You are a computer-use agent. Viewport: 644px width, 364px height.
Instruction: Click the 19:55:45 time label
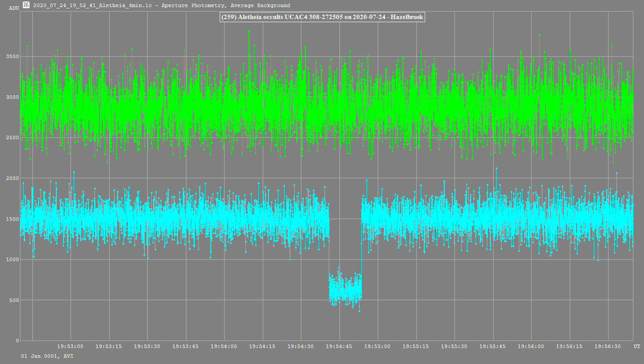pyautogui.click(x=493, y=346)
